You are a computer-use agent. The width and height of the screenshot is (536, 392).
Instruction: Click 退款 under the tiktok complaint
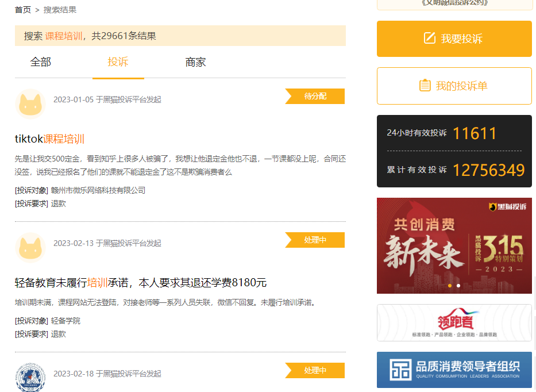[59, 203]
